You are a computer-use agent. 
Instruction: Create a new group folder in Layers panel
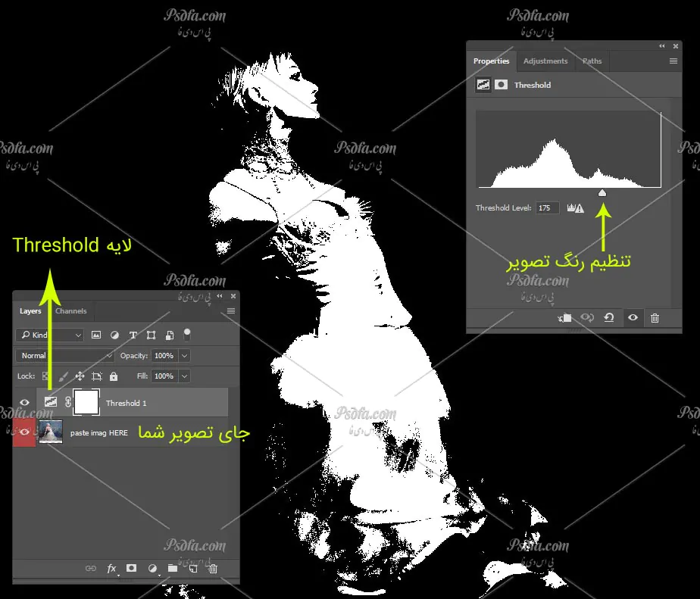pyautogui.click(x=173, y=568)
